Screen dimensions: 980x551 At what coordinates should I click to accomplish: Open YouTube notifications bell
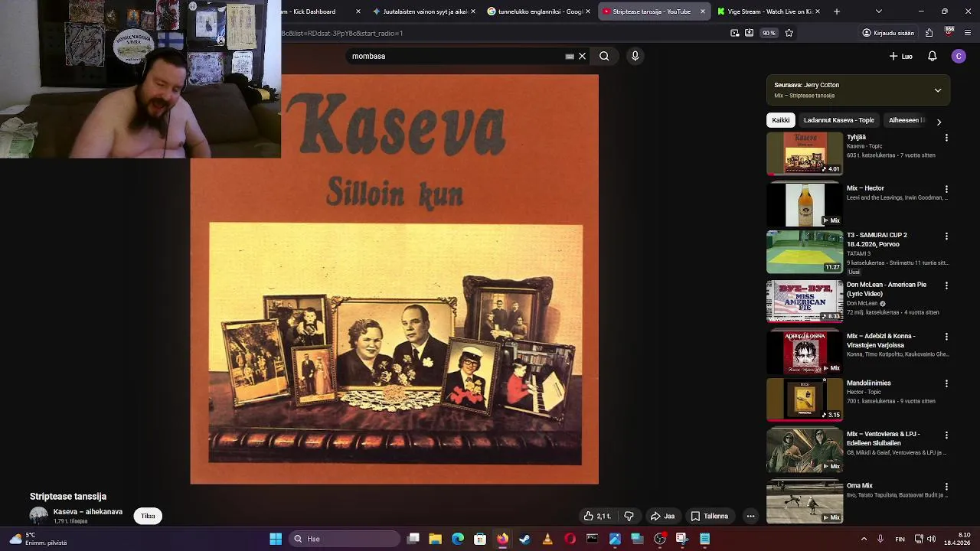tap(932, 56)
